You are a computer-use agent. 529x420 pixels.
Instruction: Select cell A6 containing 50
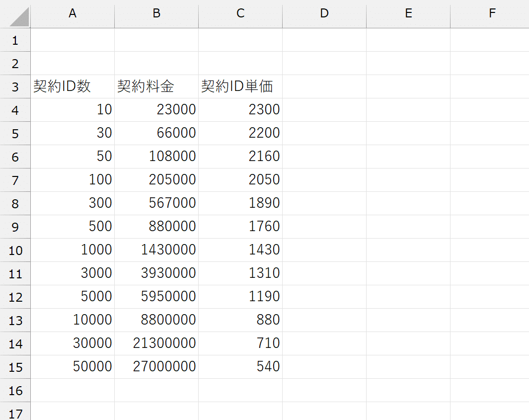[x=73, y=157]
